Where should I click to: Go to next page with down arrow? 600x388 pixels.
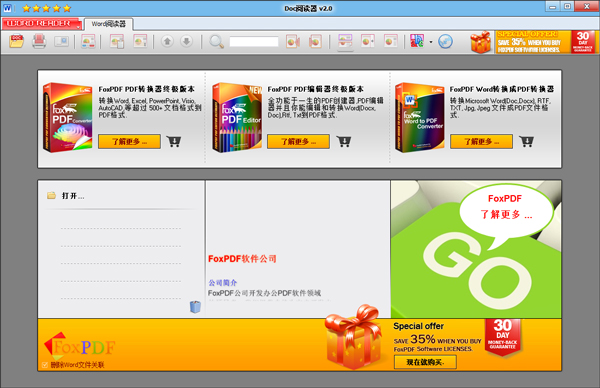tap(186, 41)
